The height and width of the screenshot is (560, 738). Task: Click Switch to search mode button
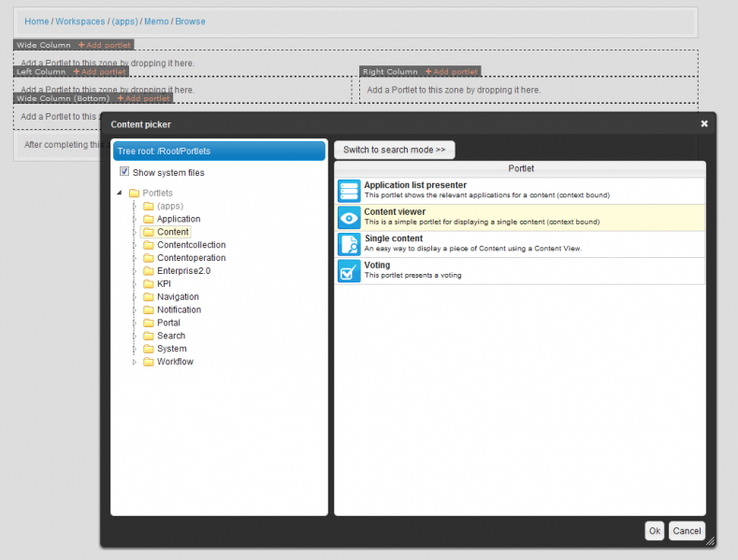395,150
